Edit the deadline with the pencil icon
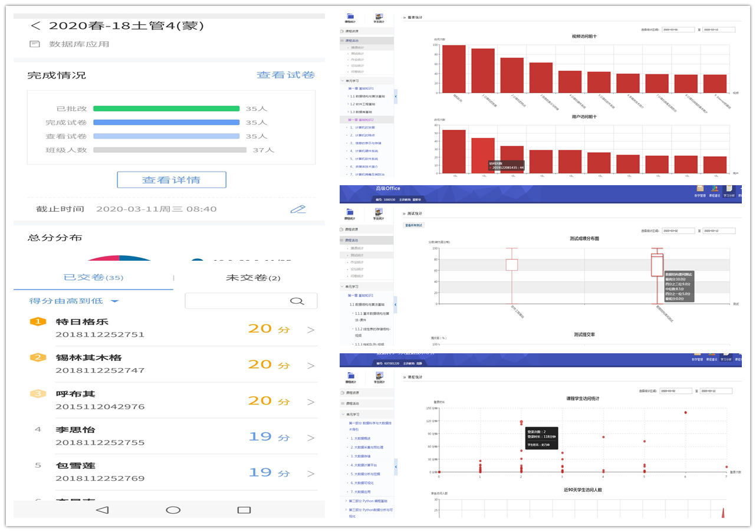 coord(298,209)
